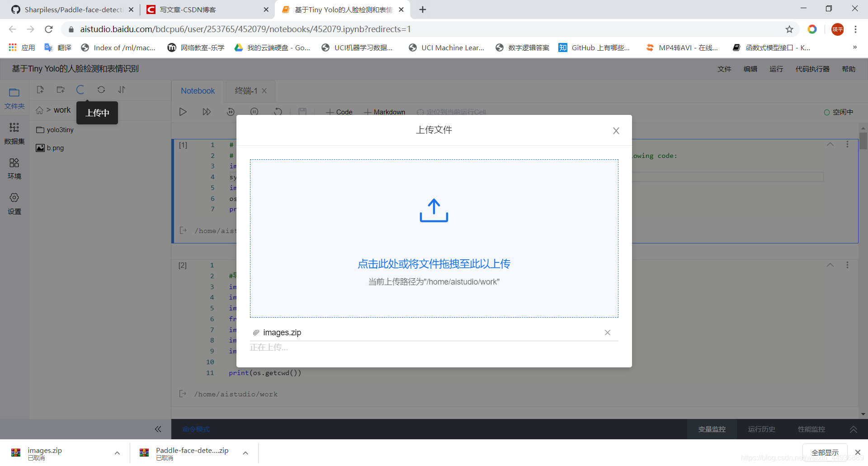868x466 pixels.
Task: Open Chrome menu with three dots
Action: pyautogui.click(x=855, y=29)
